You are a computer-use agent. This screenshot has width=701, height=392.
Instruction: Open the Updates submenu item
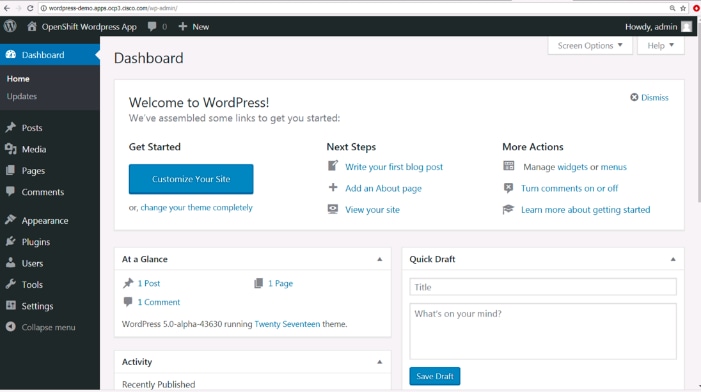[x=21, y=96]
